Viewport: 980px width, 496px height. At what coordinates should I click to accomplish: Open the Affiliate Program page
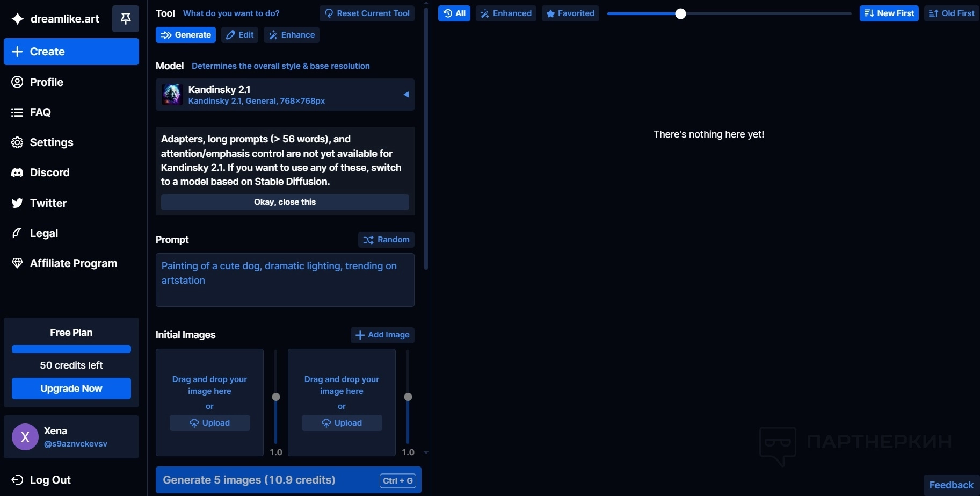[71, 263]
